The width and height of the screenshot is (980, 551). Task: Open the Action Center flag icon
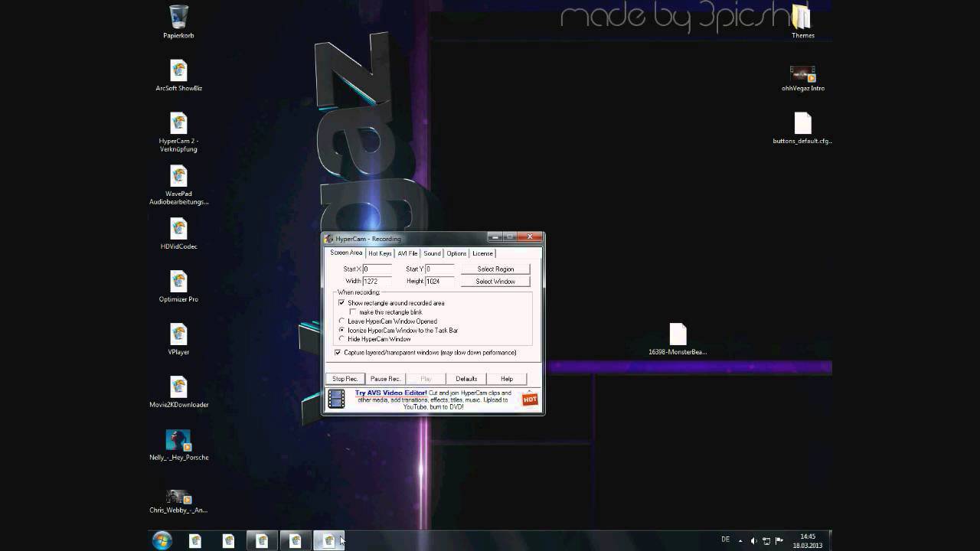point(779,540)
